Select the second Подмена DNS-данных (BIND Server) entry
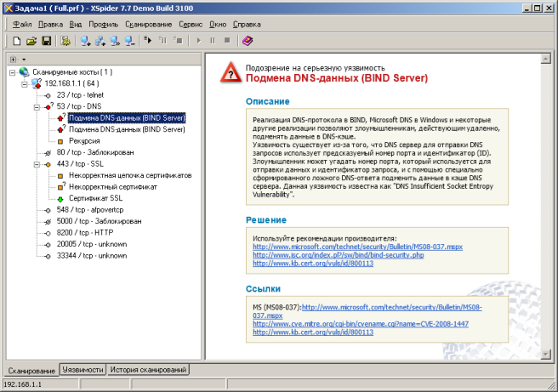The height and width of the screenshot is (392, 558). point(127,129)
